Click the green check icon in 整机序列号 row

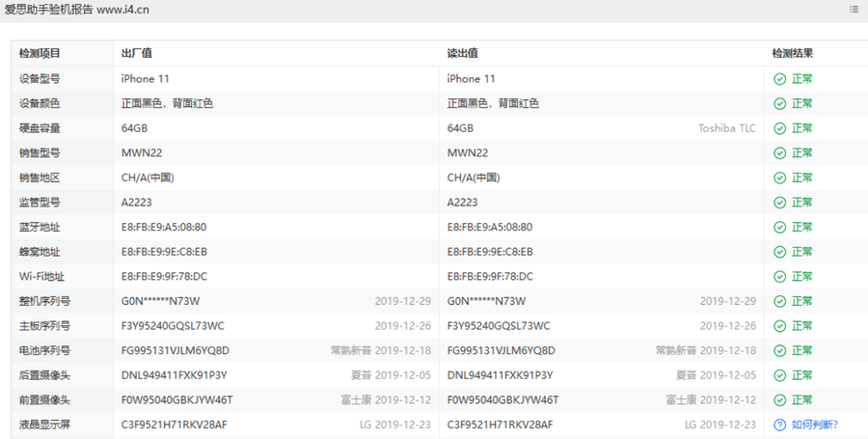779,301
